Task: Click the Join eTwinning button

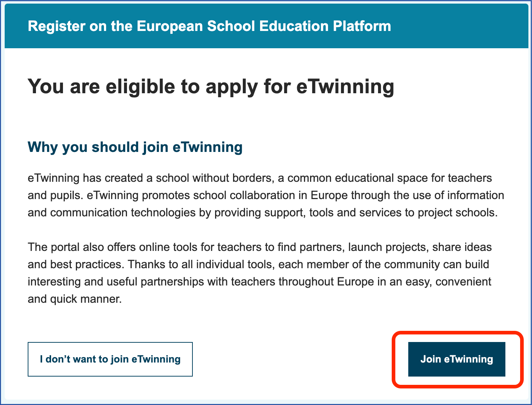Action: pos(456,359)
